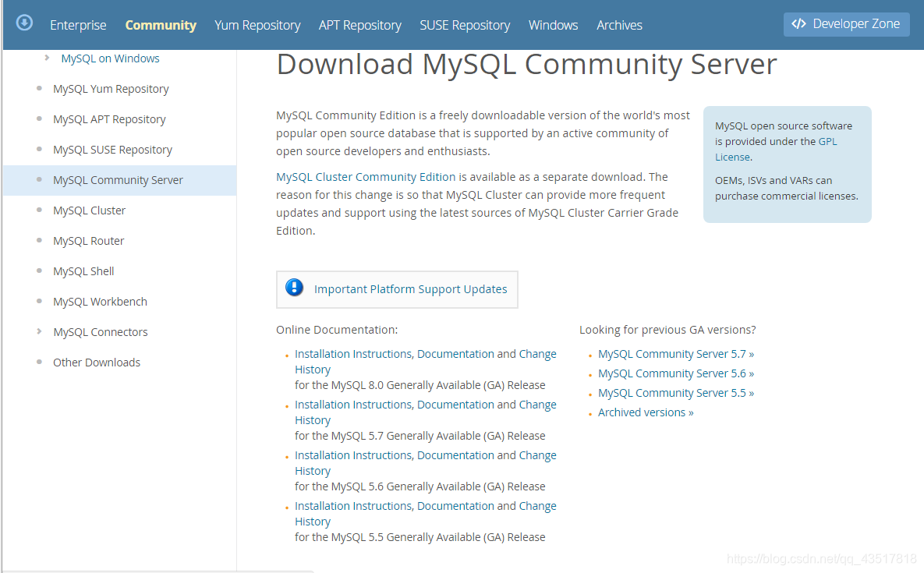Open Documentation link for MySQL 5.5

[455, 506]
